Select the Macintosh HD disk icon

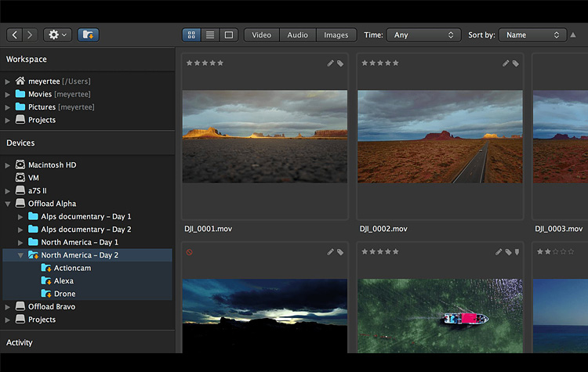click(x=20, y=164)
